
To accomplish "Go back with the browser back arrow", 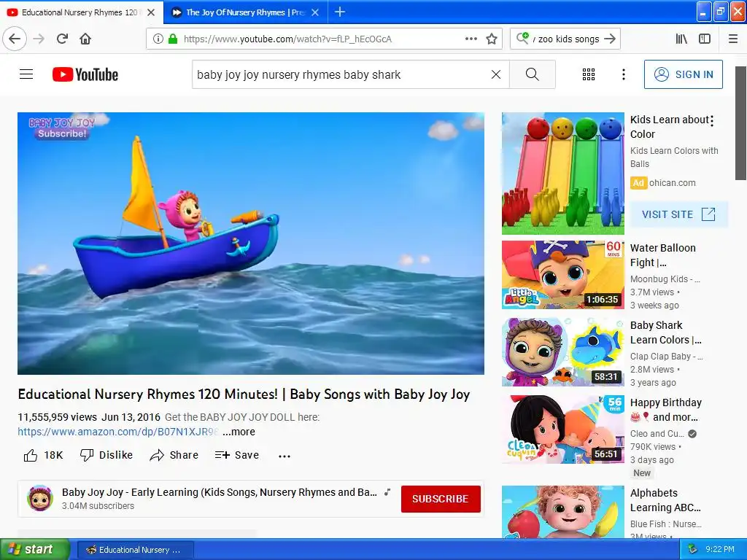I will pos(15,39).
